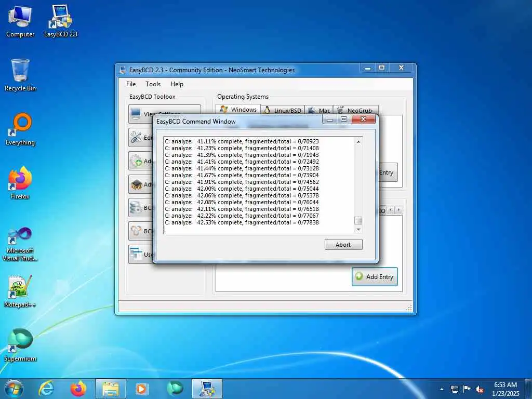This screenshot has width=532, height=399.
Task: Select the Everything search shortcut
Action: coord(20,129)
